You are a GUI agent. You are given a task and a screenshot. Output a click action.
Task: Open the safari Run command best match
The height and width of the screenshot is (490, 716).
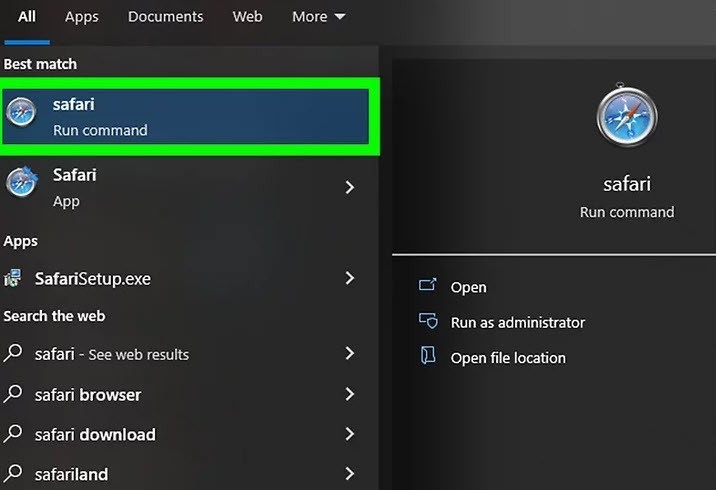[185, 116]
